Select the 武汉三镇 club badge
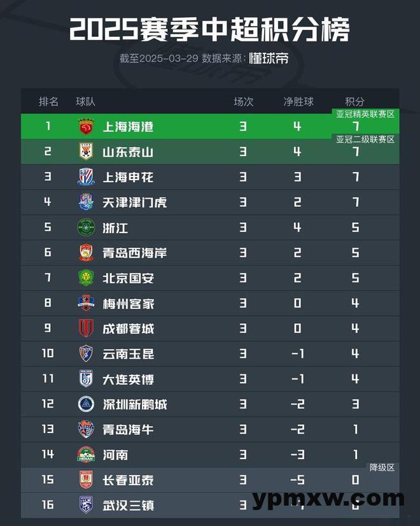Screen dimensions: 420x526 click(86, 504)
